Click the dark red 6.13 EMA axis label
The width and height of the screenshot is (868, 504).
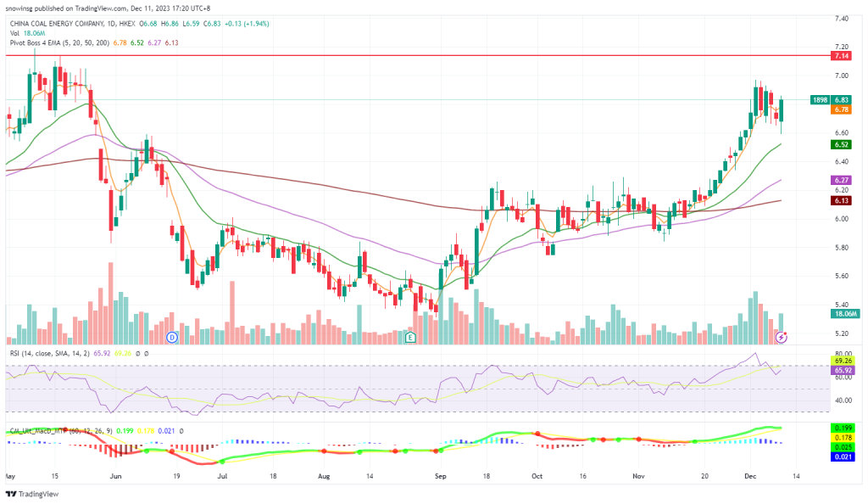842,200
